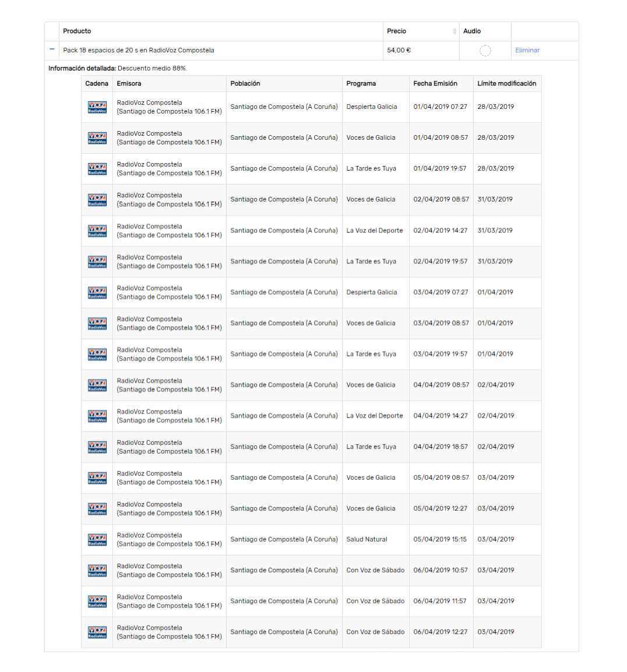Collapse the Pack 18 espacios row details
This screenshot has width=627, height=672.
(52, 49)
